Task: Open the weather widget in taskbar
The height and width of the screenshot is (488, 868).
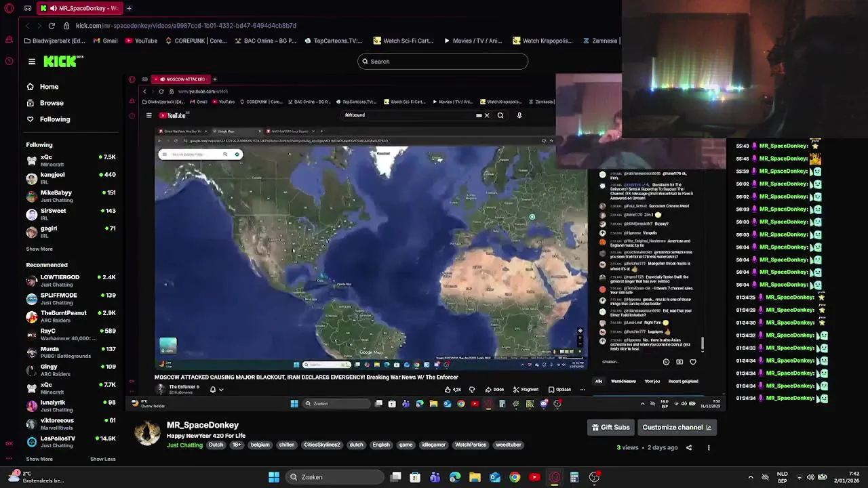Action: point(35,477)
